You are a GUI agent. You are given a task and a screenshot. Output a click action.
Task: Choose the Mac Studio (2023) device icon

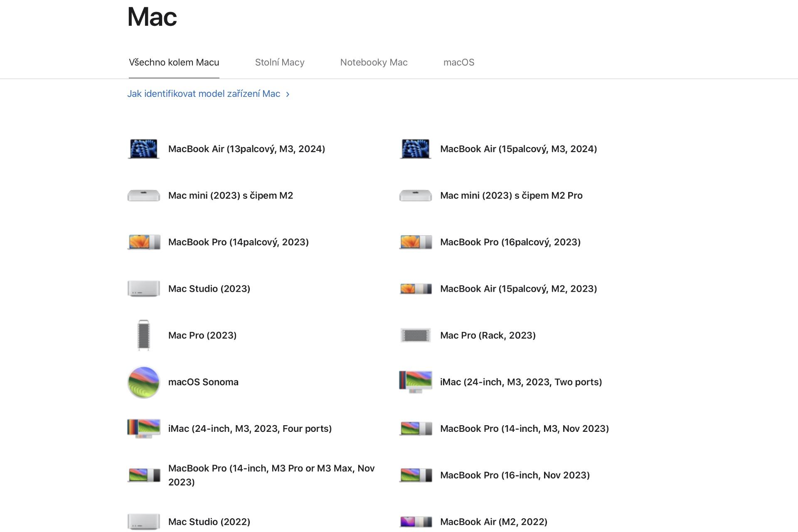point(143,288)
